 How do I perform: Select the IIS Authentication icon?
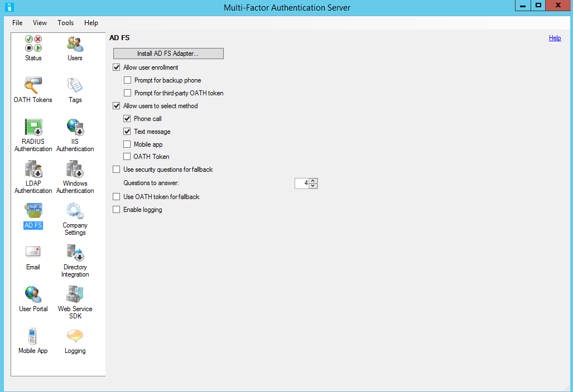click(x=75, y=129)
